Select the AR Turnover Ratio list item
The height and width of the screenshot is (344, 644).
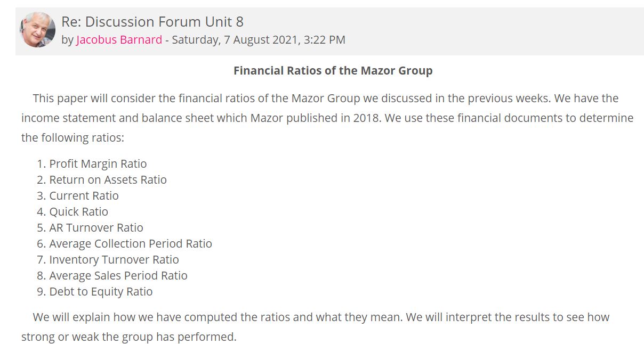pos(96,228)
